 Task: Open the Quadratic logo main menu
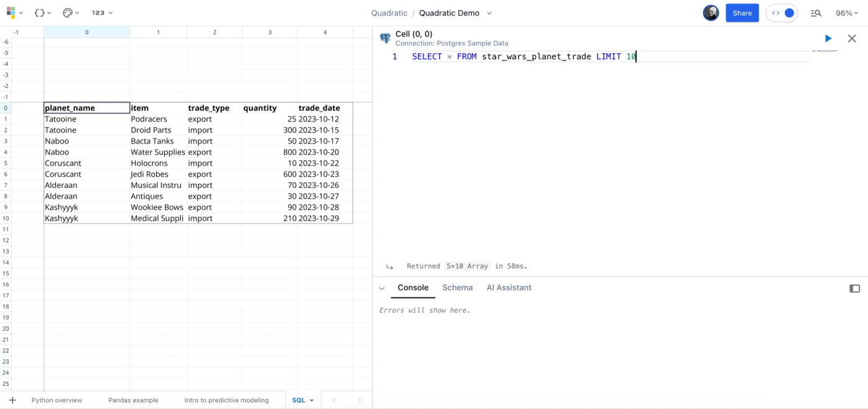click(x=14, y=12)
